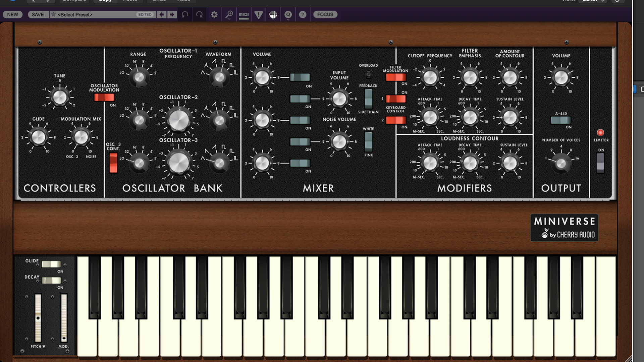
Task: Toggle the Limiter on switch
Action: 600,163
